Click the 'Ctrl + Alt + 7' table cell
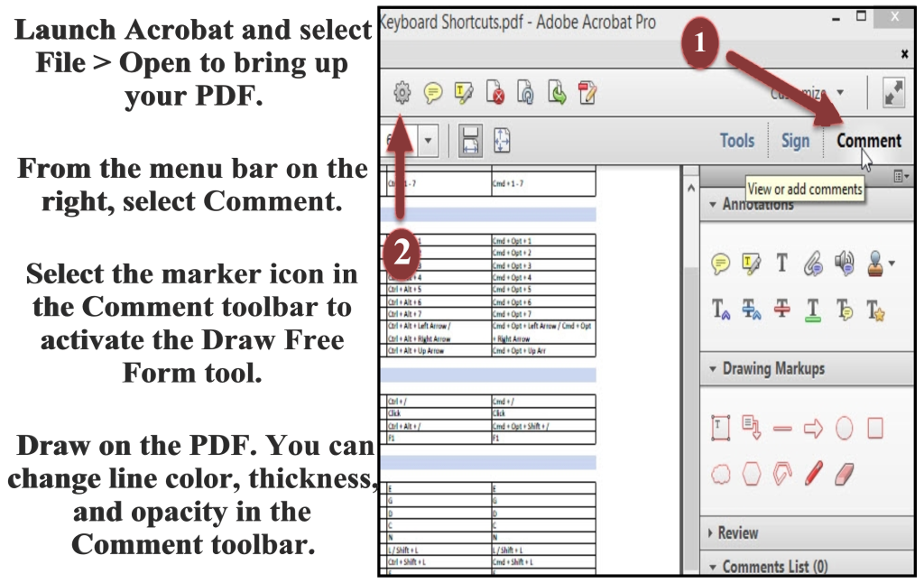Image resolution: width=924 pixels, height=583 pixels. pos(439,313)
